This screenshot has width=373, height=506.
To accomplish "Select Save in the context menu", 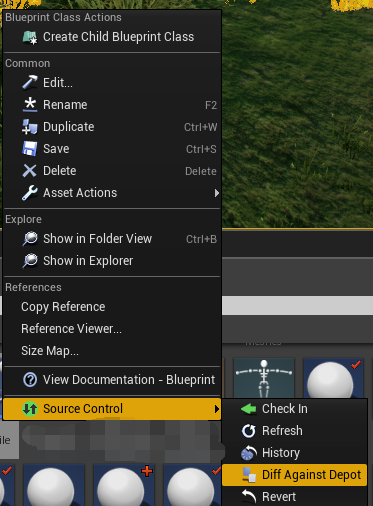I will click(x=112, y=149).
